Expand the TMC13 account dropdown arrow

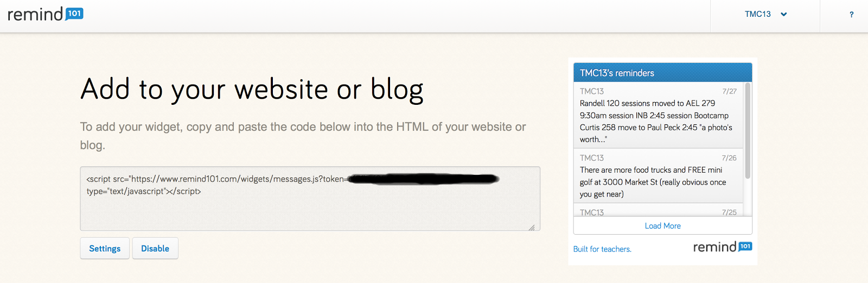point(783,15)
